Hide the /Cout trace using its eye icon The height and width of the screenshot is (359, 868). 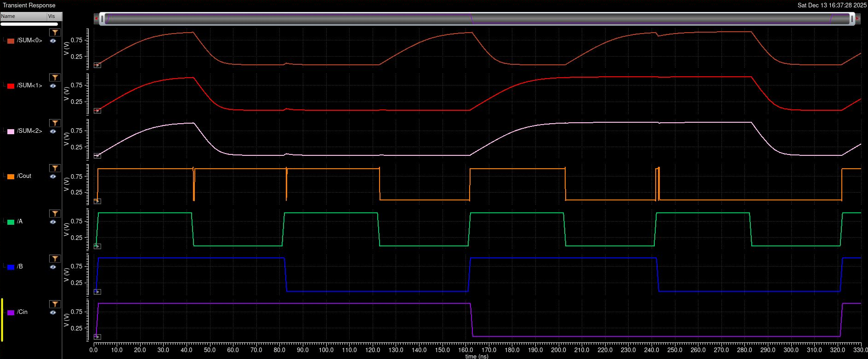(x=53, y=177)
